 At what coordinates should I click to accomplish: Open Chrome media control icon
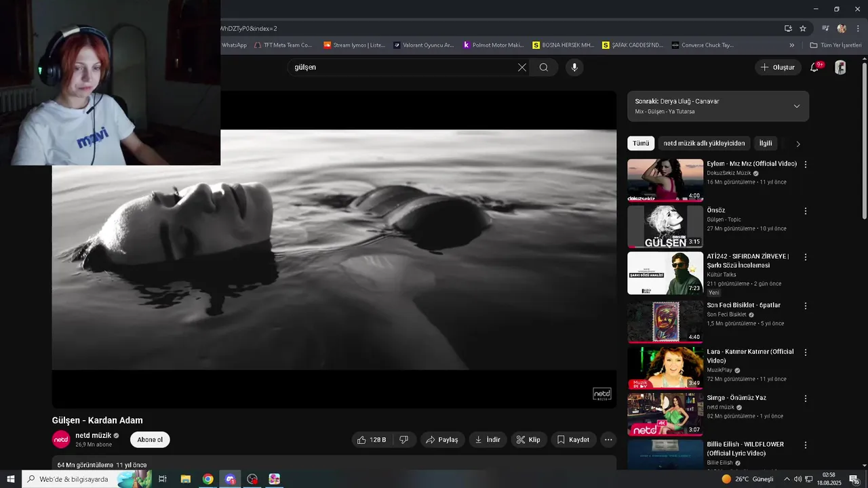point(825,28)
